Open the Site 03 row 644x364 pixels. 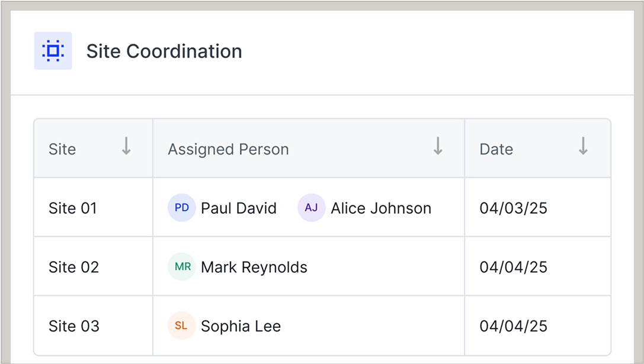pos(73,327)
